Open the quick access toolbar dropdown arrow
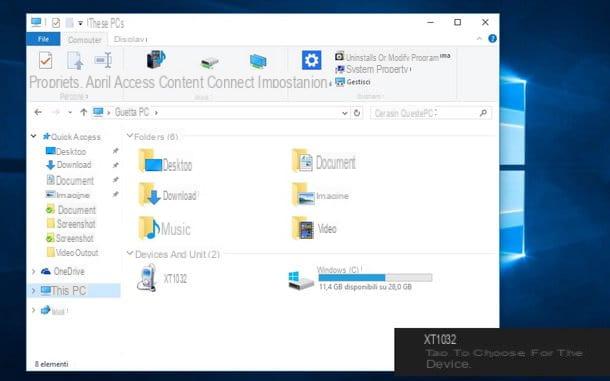 (x=80, y=23)
